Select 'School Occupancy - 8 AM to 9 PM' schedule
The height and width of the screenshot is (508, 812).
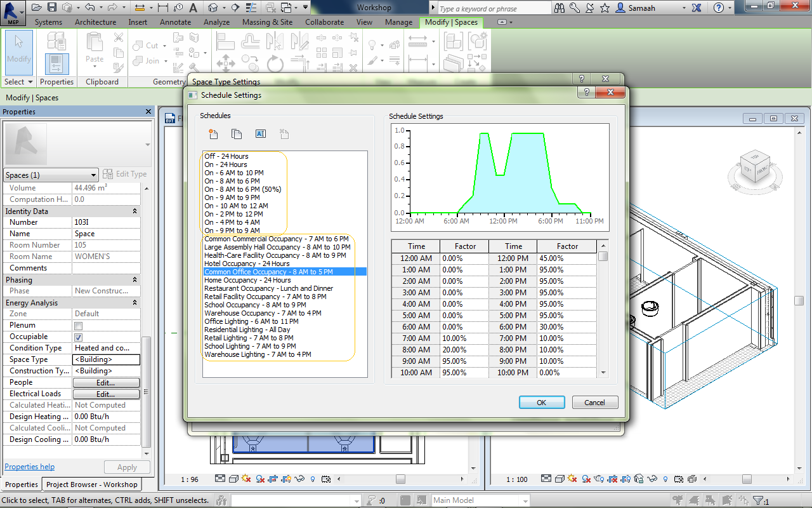point(255,305)
